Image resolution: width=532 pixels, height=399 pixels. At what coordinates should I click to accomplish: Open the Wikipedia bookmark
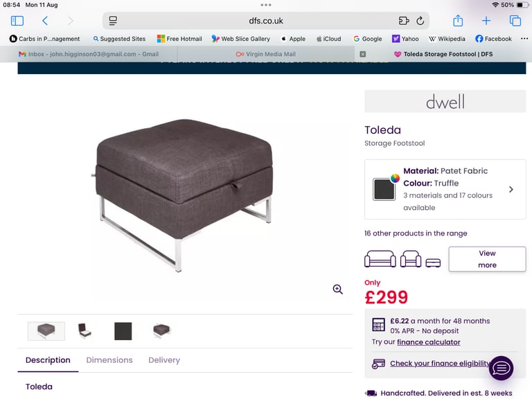click(x=447, y=39)
